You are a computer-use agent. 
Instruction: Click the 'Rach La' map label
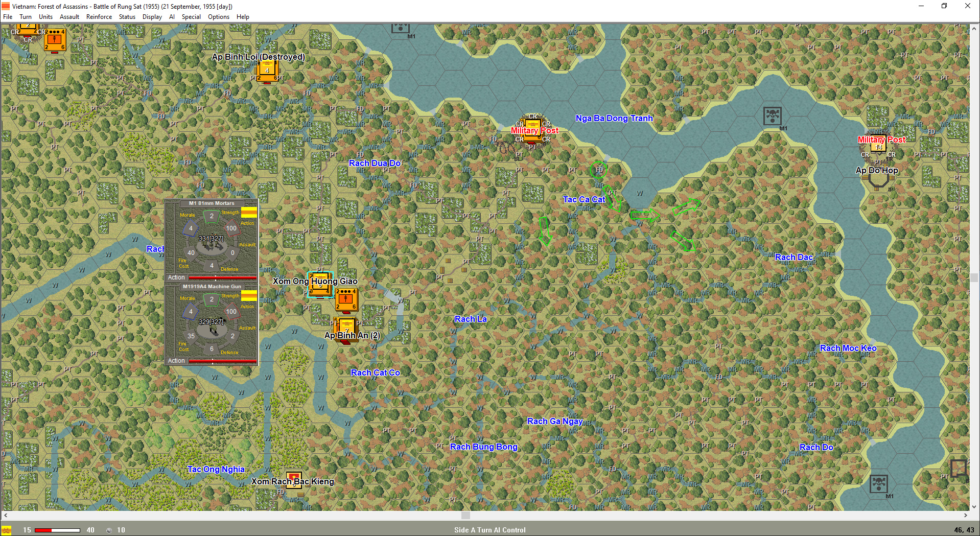[471, 319]
